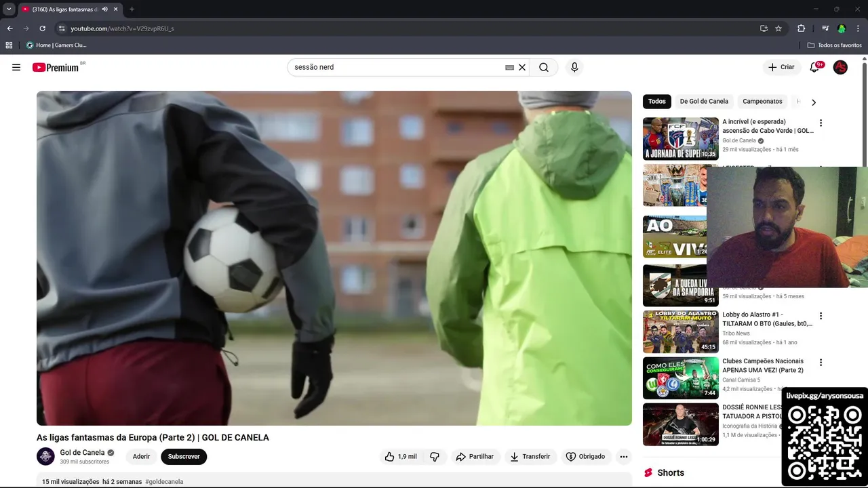This screenshot has width=868, height=488.
Task: Open Clubes Campeões Nacionais thumbnail
Action: pyautogui.click(x=681, y=378)
